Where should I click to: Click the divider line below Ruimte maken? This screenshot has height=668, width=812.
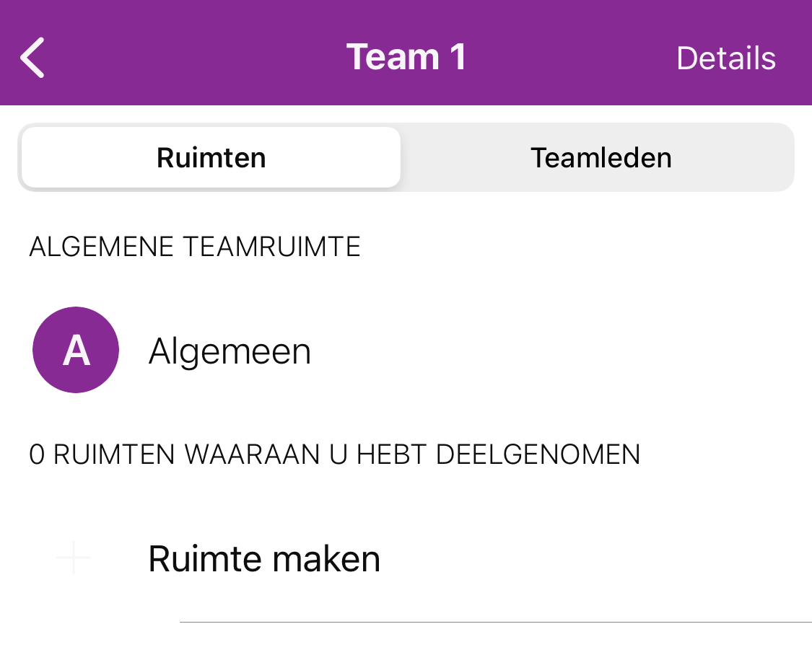point(495,622)
